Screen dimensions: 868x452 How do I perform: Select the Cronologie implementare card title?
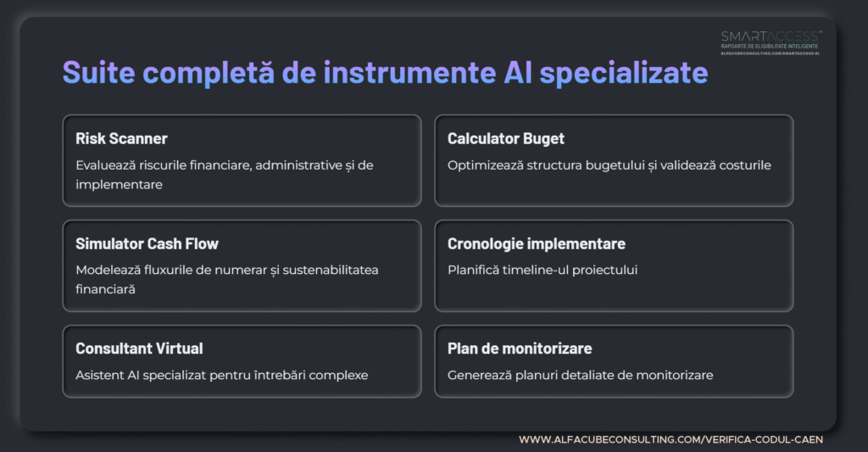tap(536, 244)
